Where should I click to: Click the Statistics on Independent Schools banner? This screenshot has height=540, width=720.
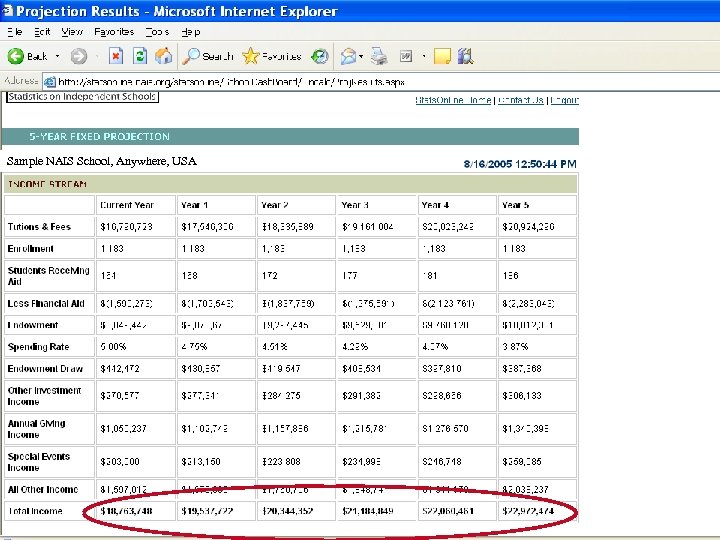(82, 96)
